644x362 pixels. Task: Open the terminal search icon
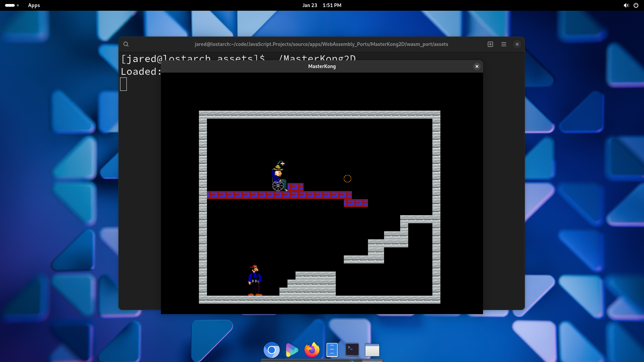tap(126, 44)
